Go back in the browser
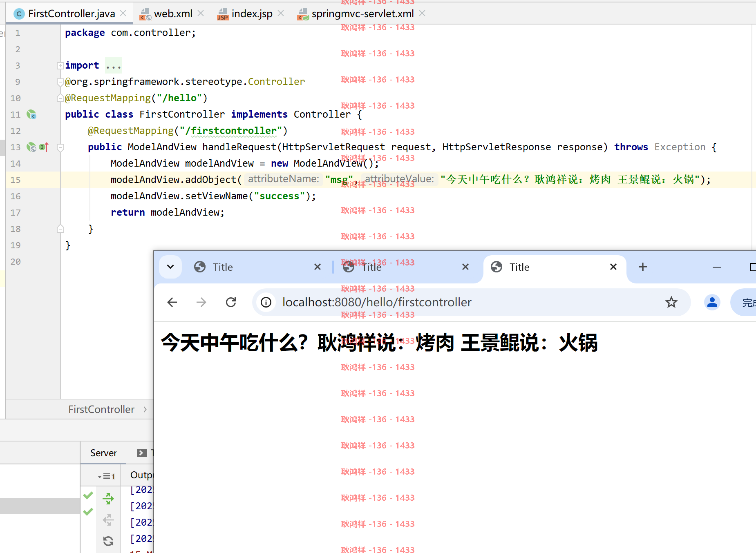 click(x=172, y=302)
